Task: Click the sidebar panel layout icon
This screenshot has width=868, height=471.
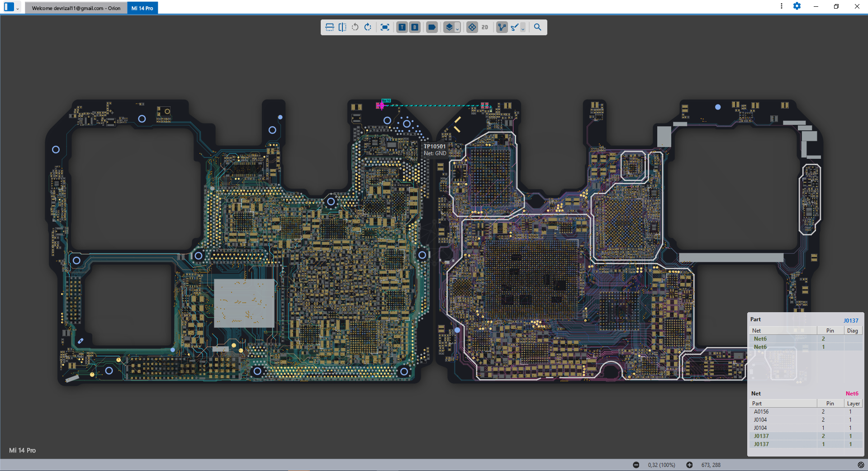Action: [x=9, y=7]
